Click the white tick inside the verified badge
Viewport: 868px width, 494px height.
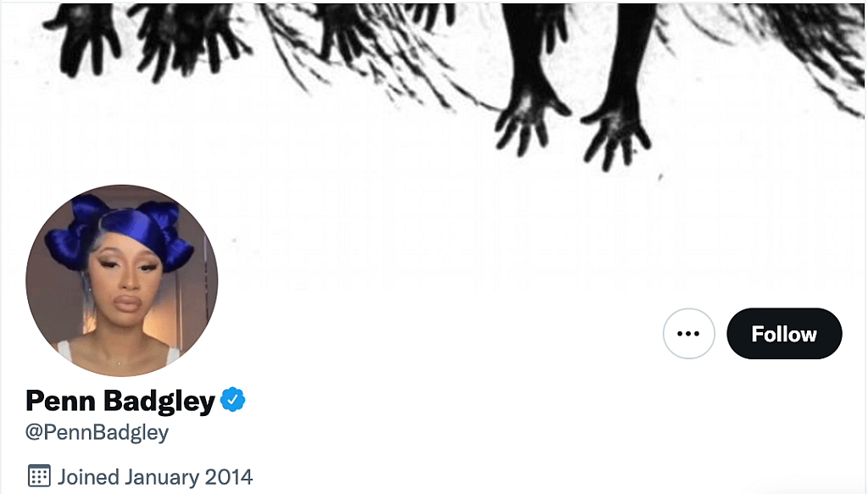tap(233, 399)
